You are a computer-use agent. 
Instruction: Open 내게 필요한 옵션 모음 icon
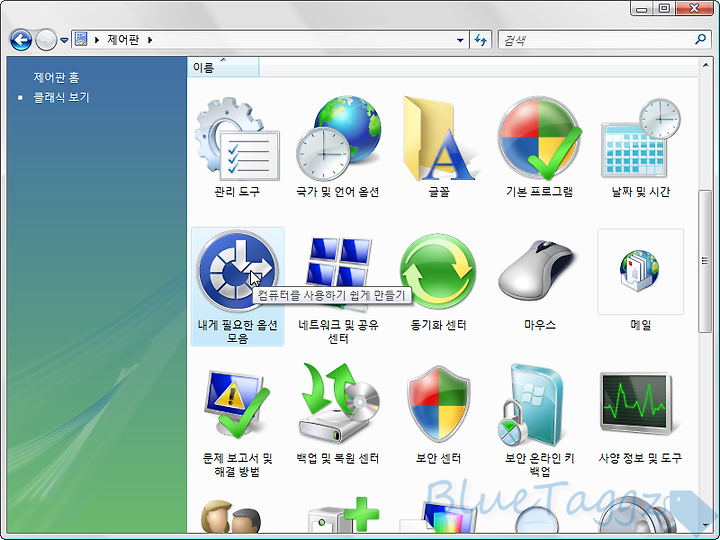pyautogui.click(x=237, y=271)
